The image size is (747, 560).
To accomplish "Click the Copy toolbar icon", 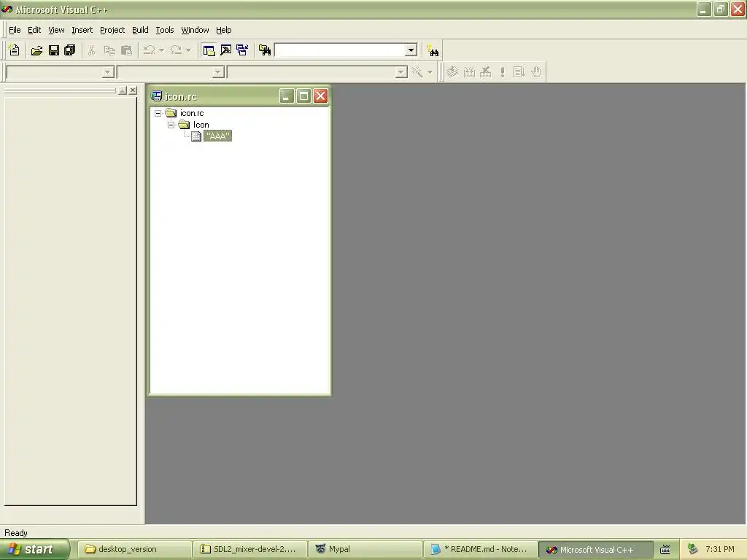I will point(109,50).
